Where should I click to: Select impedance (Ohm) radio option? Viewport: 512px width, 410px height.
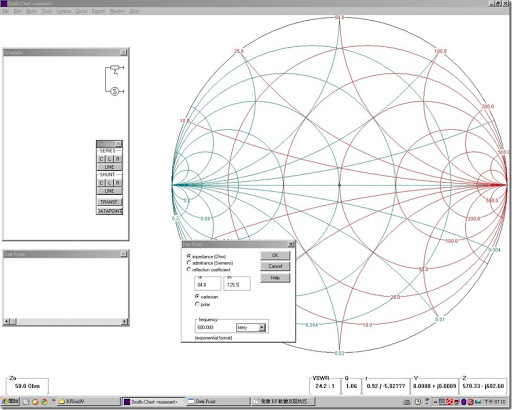[x=189, y=256]
